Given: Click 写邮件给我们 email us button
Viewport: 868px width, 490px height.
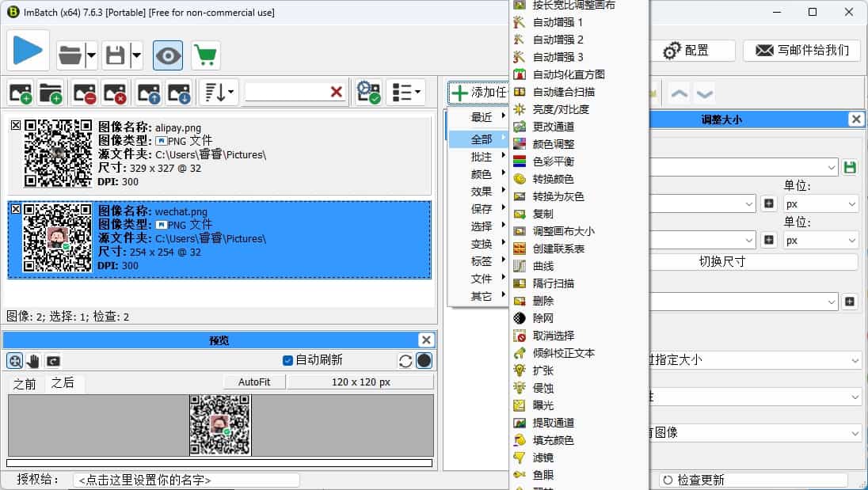Looking at the screenshot, I should click(802, 51).
